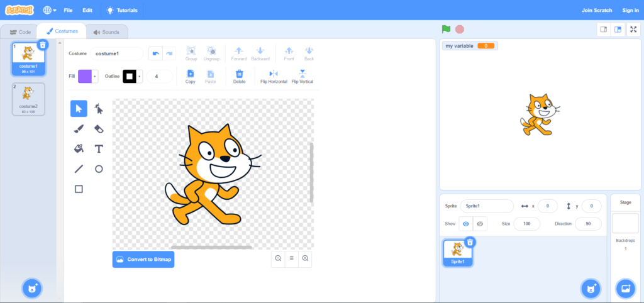Switch to large stage layout
This screenshot has width=644, height=303.
coord(618,29)
